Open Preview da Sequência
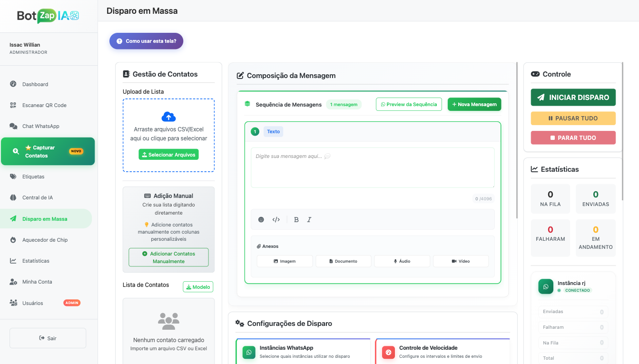 409,104
